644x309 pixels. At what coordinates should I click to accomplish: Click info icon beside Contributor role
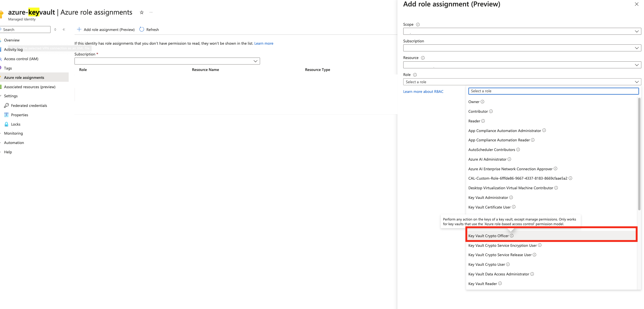point(491,111)
